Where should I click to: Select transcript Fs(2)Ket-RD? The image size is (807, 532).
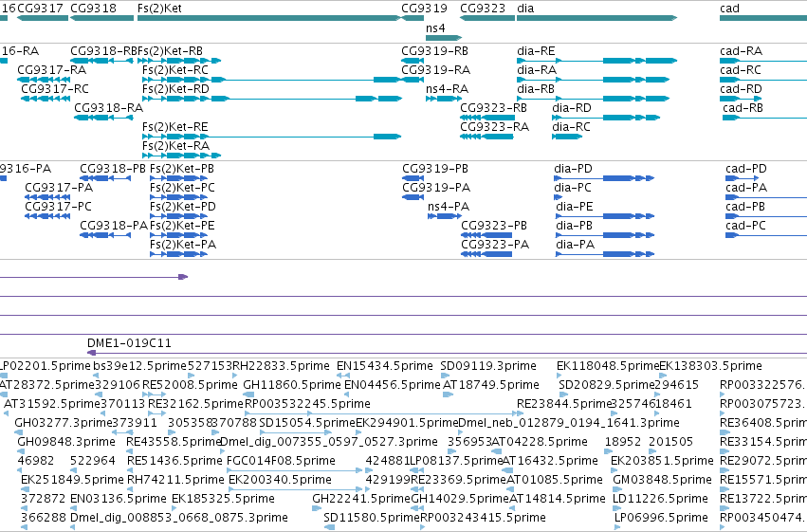[175, 89]
